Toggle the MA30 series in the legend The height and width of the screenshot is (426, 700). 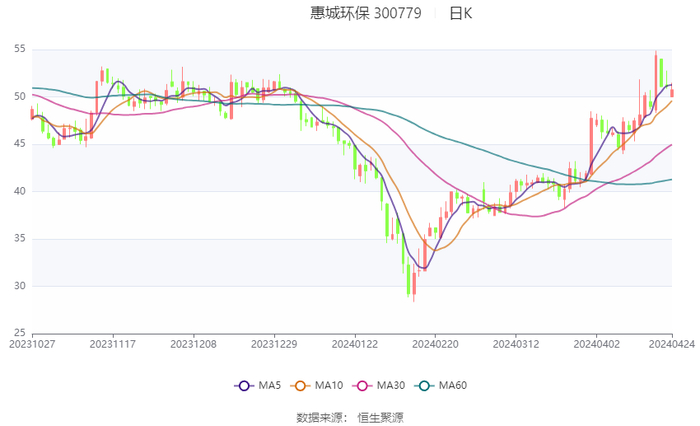[x=369, y=385]
